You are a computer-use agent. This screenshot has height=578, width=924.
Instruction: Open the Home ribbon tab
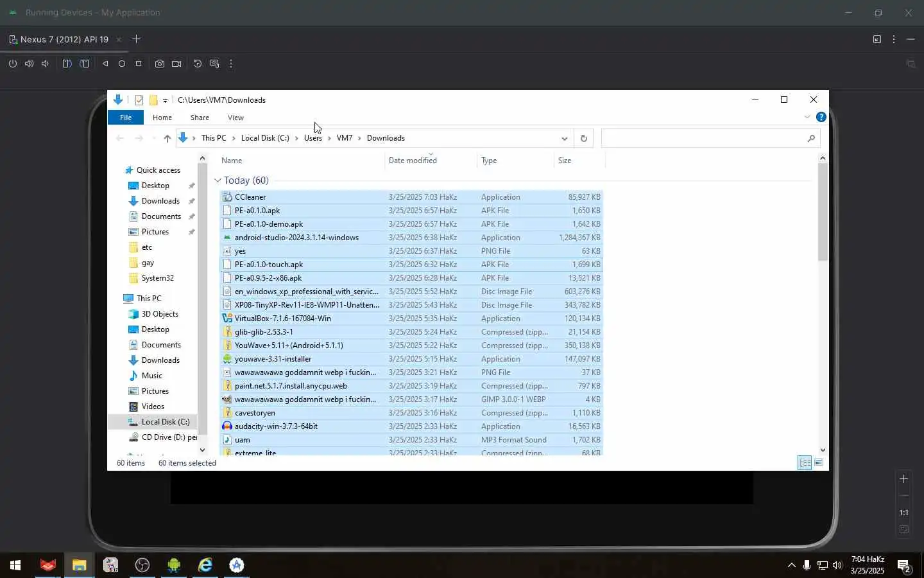[162, 118]
